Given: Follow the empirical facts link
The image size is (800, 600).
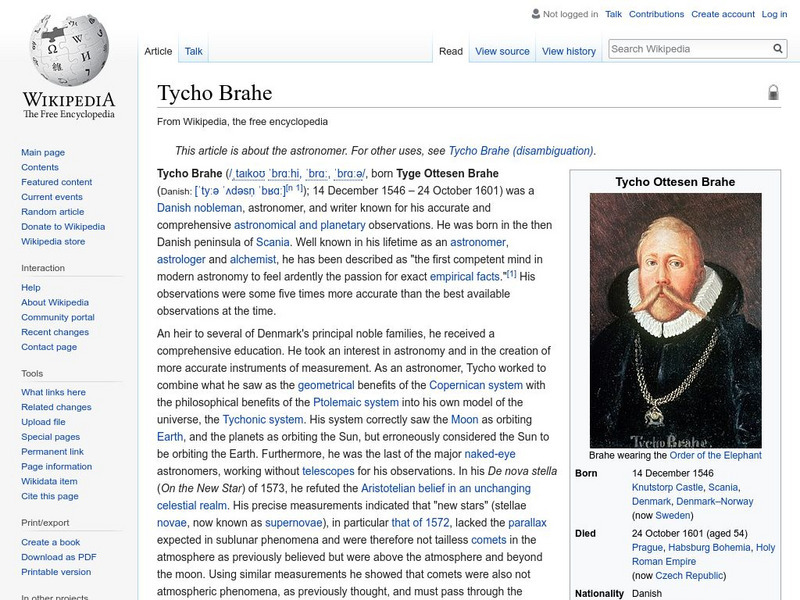Looking at the screenshot, I should (464, 277).
